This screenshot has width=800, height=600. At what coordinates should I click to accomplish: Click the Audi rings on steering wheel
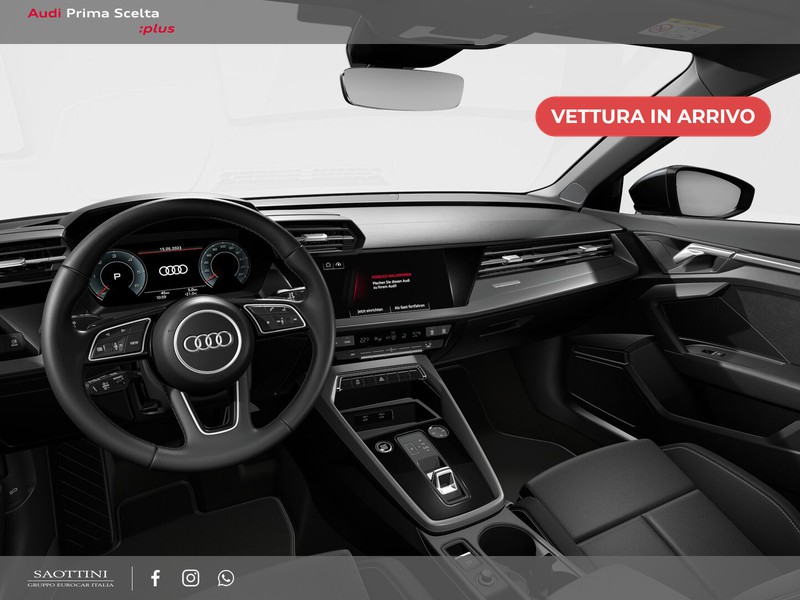(x=207, y=341)
